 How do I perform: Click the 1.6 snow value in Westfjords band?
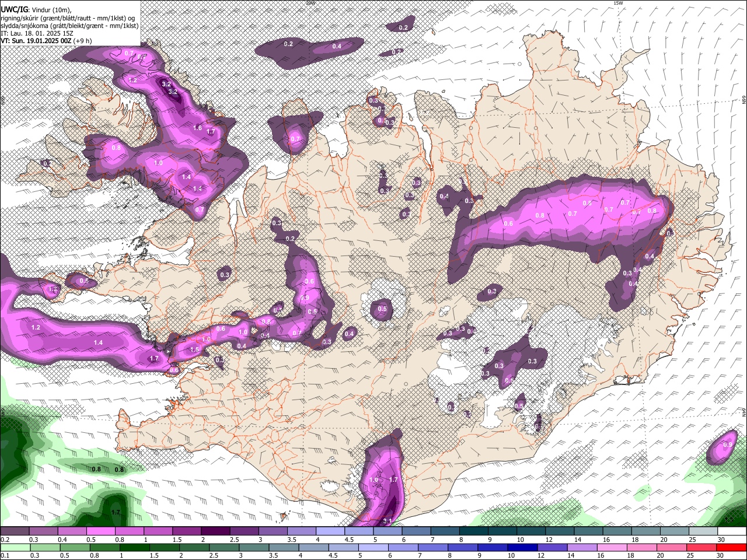click(x=197, y=128)
